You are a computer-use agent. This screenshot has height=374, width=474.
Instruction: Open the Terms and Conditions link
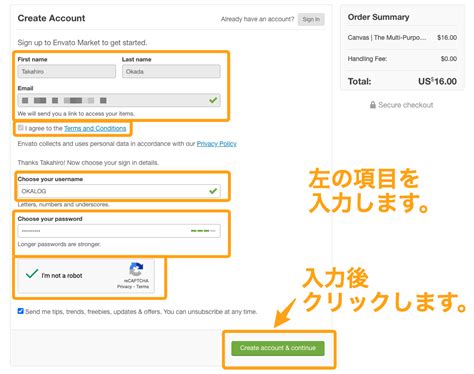click(95, 128)
